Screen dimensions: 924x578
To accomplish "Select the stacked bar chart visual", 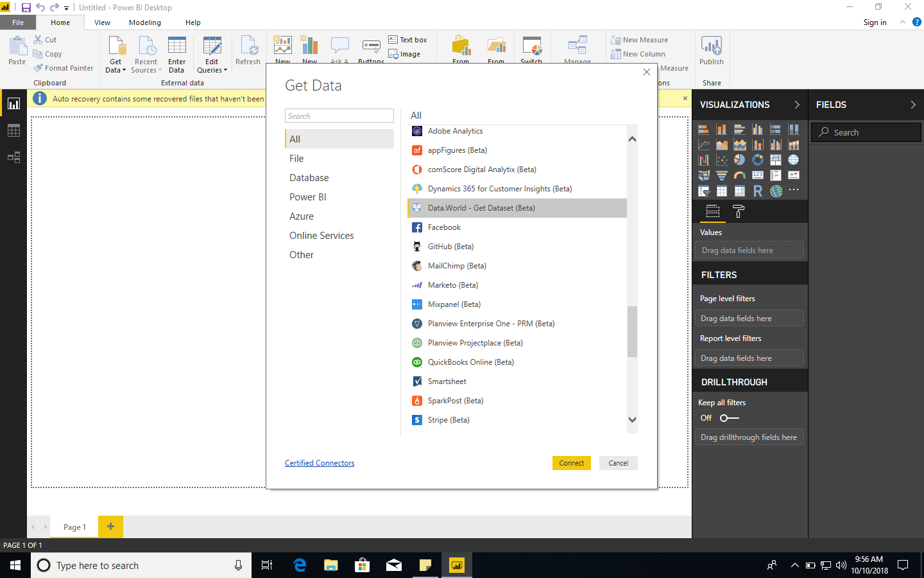I will [x=703, y=129].
